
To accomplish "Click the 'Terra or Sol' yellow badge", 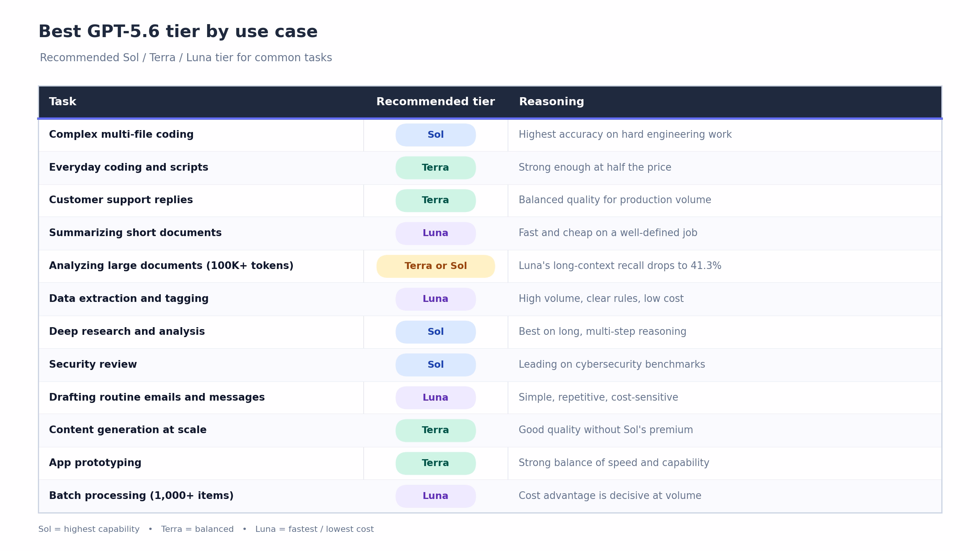I will [x=436, y=266].
